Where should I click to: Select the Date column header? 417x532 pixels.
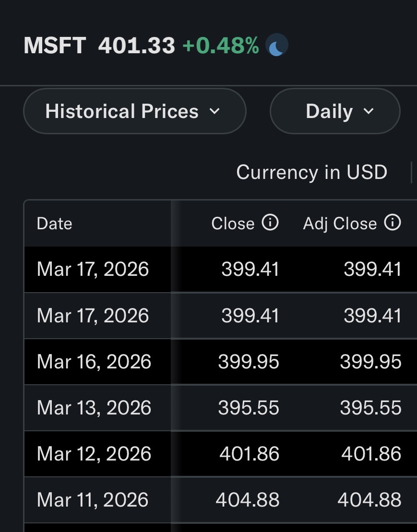[54, 224]
